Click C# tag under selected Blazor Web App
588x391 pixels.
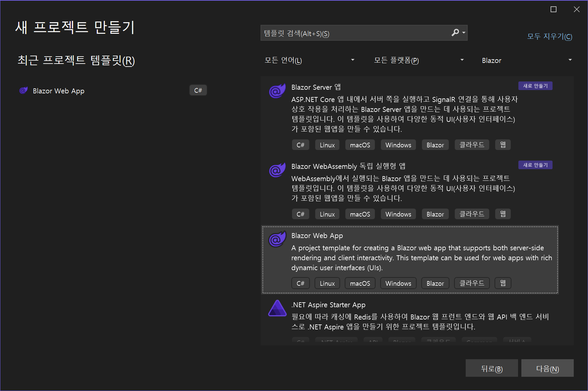300,283
